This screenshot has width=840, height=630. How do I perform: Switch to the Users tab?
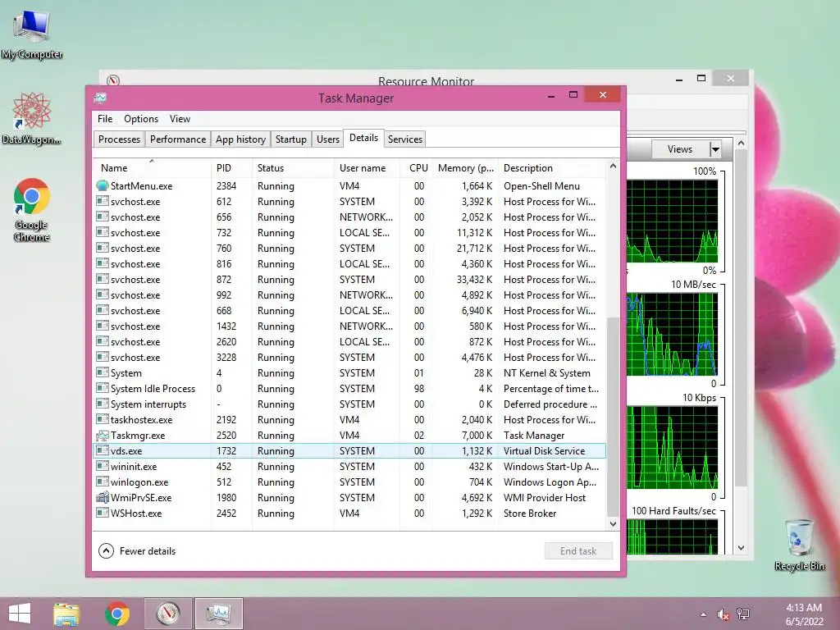coord(328,139)
